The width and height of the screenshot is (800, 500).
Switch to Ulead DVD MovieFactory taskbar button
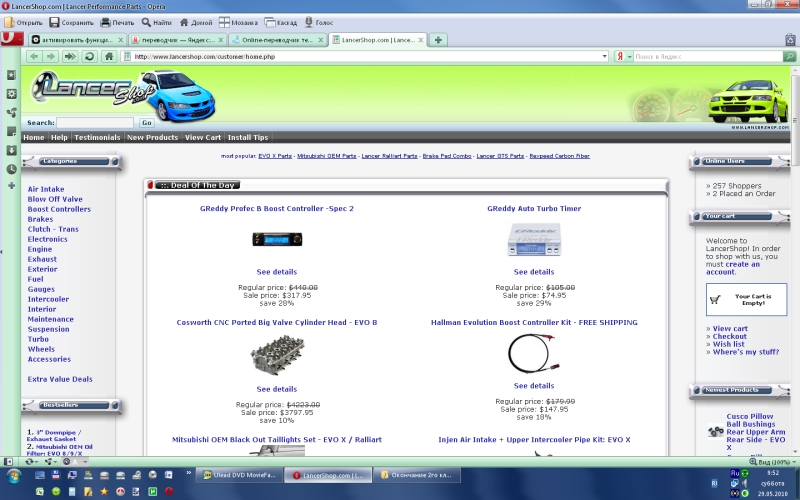[239, 475]
